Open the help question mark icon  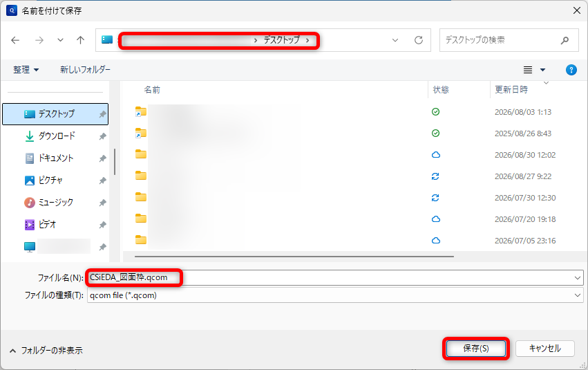pyautogui.click(x=571, y=70)
